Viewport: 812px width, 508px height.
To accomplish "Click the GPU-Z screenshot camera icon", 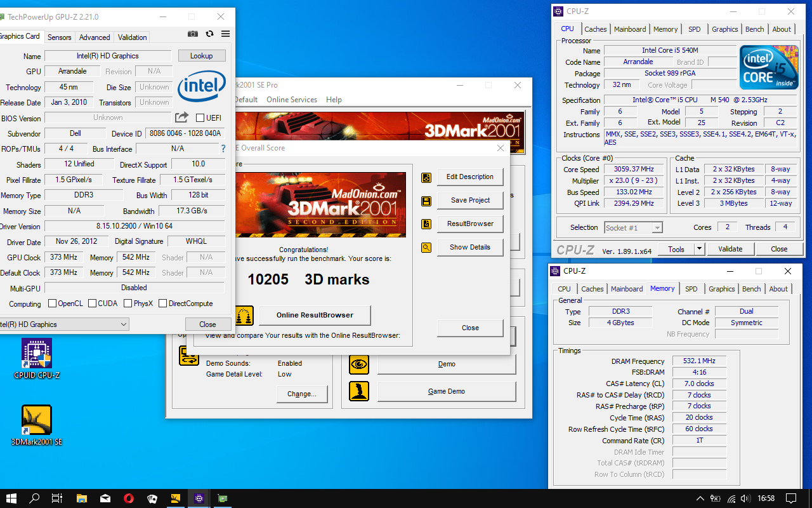I will (x=193, y=34).
